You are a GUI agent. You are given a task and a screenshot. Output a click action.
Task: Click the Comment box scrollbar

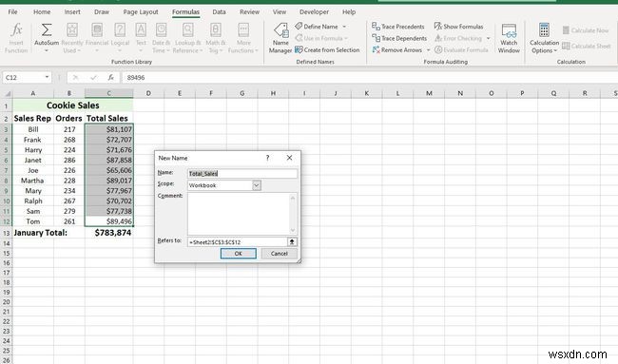pos(293,214)
